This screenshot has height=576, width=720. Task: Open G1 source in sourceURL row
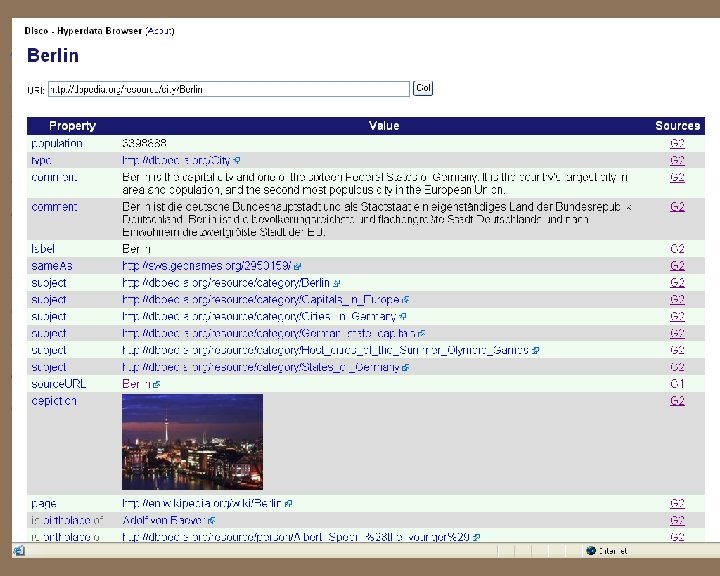tap(677, 384)
